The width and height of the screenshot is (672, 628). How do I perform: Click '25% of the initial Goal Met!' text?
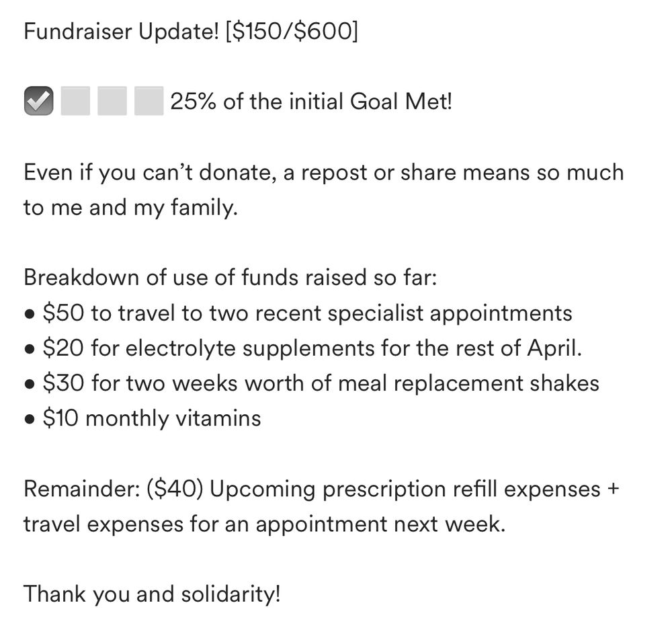pos(311,102)
